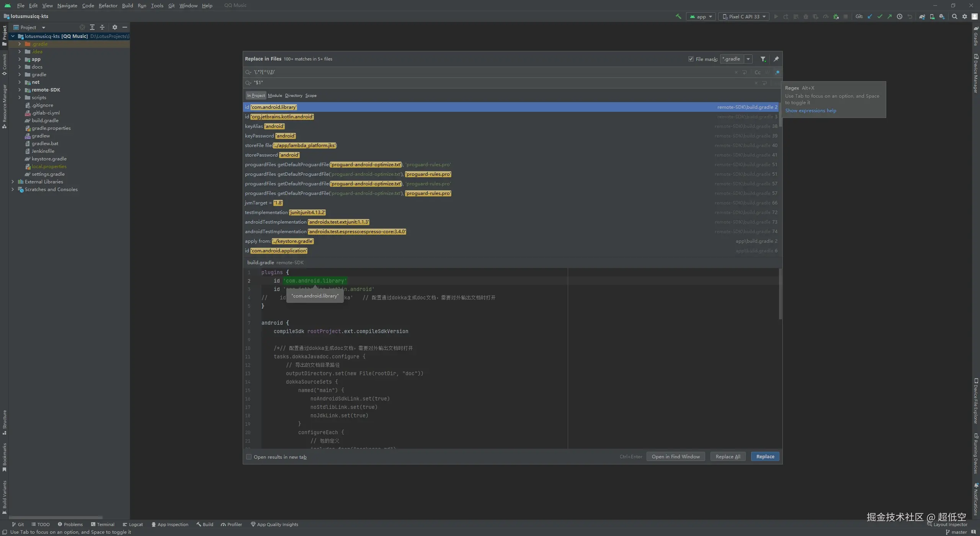Click the filter search results funnel icon

[763, 59]
